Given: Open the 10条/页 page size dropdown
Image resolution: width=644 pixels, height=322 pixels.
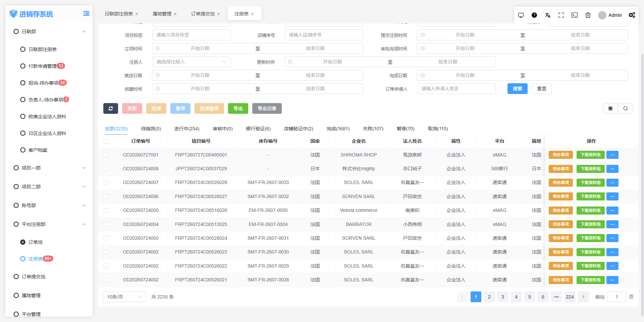Looking at the screenshot, I should coord(124,297).
